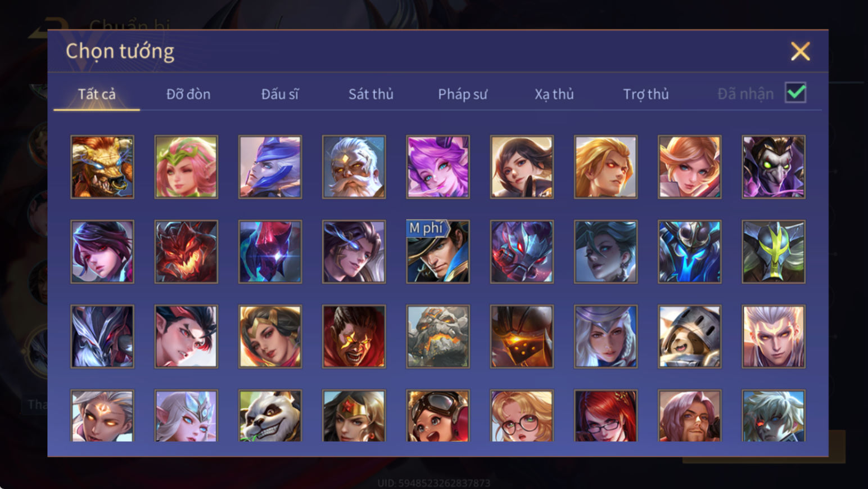Select the panda hero portrait
Screen dimensions: 868x489
pos(270,416)
